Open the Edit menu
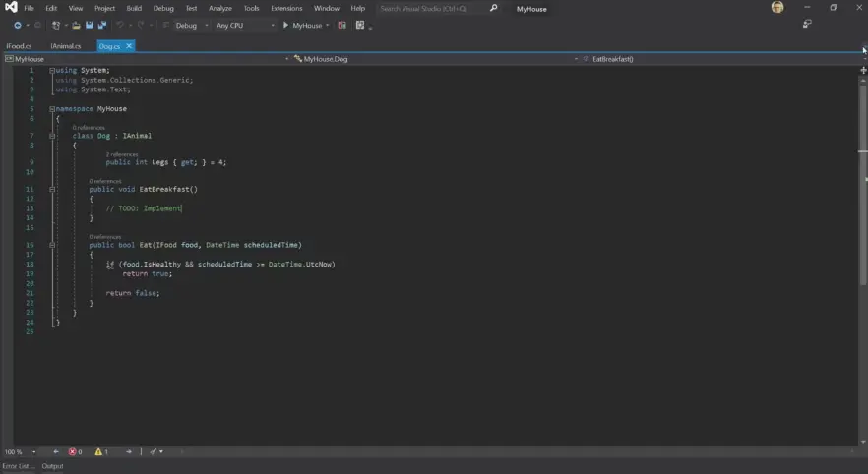This screenshot has height=474, width=868. [51, 8]
